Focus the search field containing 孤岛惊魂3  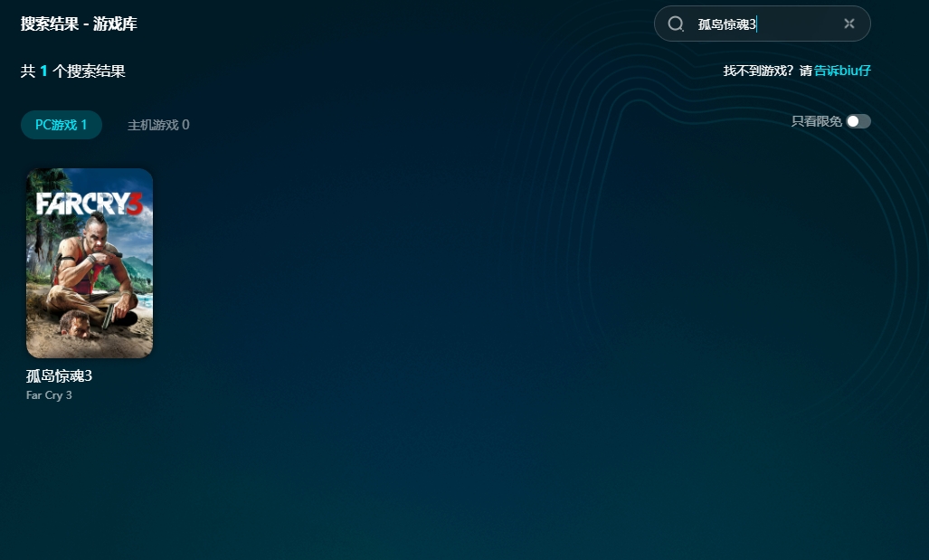click(x=762, y=24)
